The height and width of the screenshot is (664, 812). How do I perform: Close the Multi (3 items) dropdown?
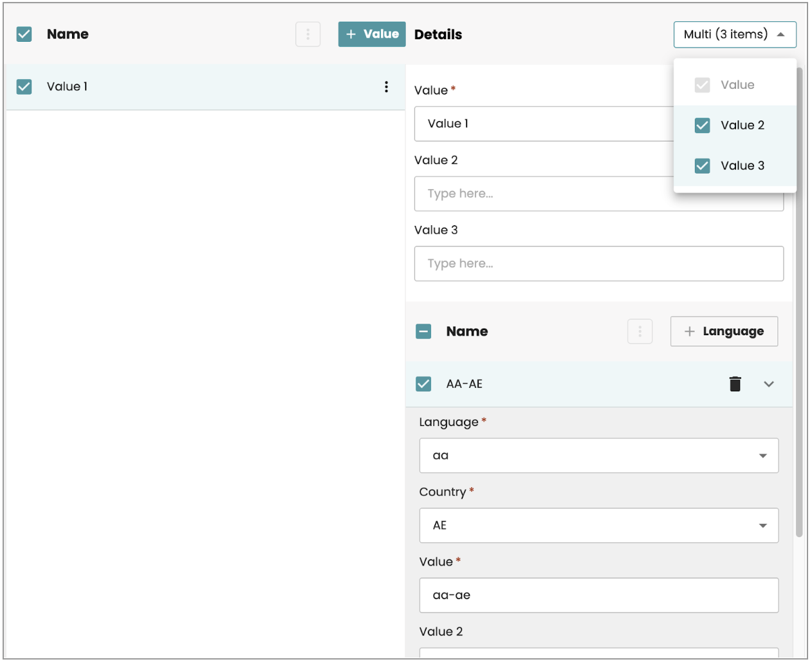pyautogui.click(x=734, y=34)
